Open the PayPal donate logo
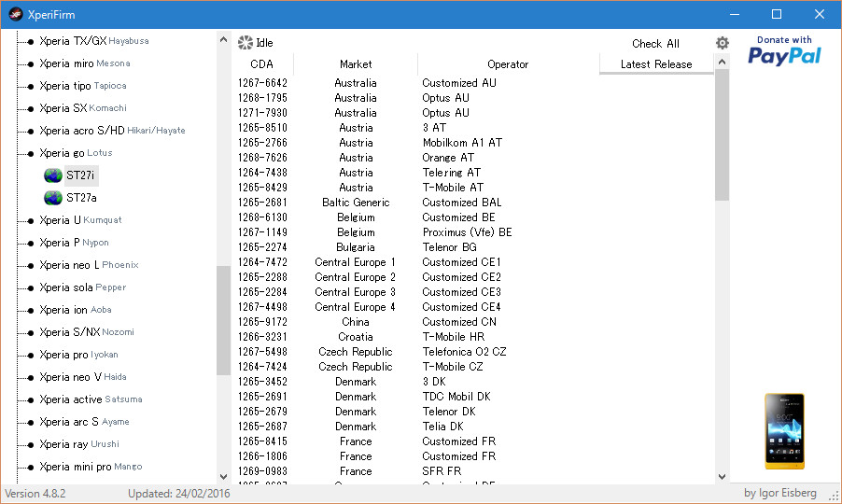This screenshot has width=842, height=504. pos(784,52)
